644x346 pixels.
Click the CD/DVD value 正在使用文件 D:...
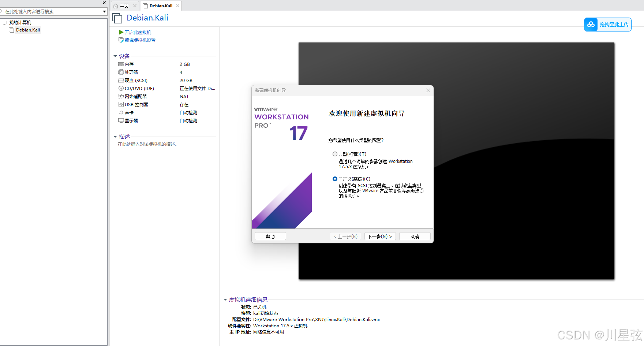(197, 88)
